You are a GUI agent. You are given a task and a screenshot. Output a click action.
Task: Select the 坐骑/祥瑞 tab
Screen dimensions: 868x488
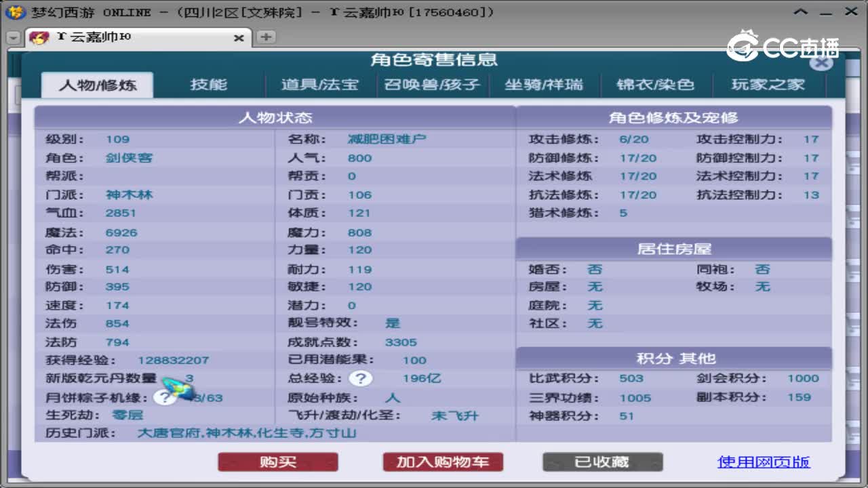(x=544, y=85)
